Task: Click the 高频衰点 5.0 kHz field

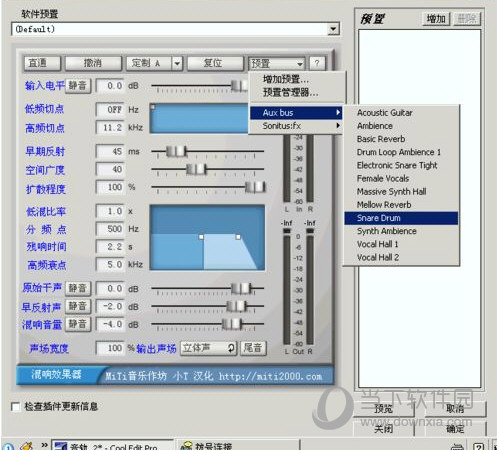Action: tap(110, 265)
